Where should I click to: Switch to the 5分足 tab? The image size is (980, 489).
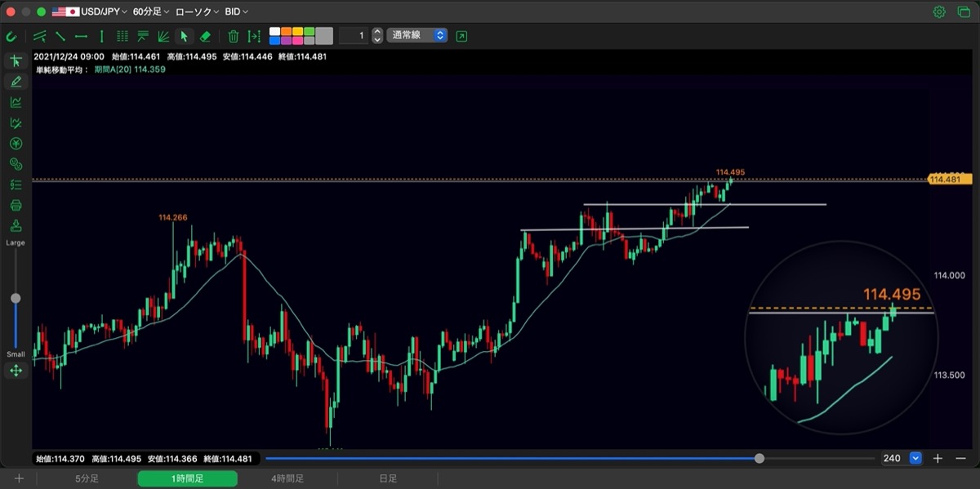point(87,479)
